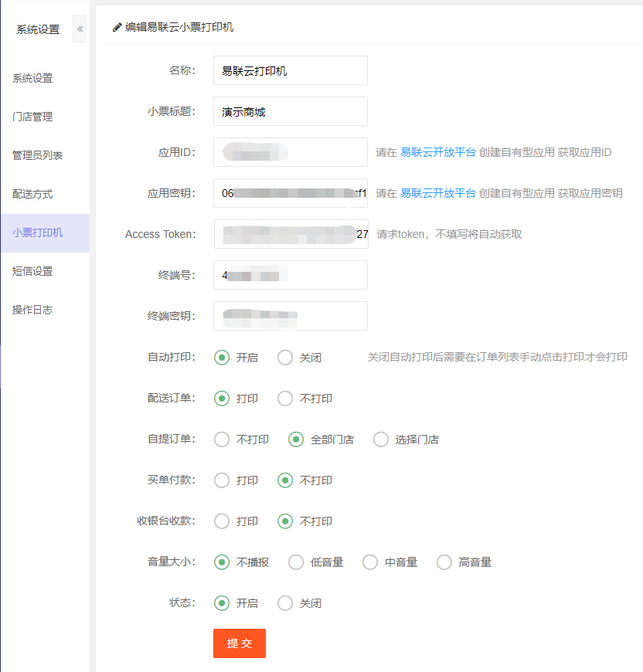
Task: Open 易联云开放平台 link beside 应用密钥
Action: point(437,193)
